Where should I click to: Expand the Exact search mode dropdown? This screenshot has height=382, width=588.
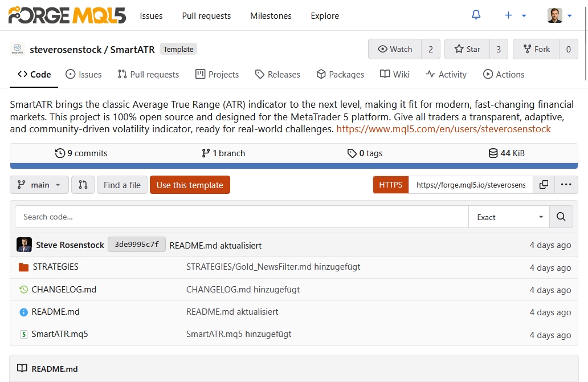click(509, 217)
